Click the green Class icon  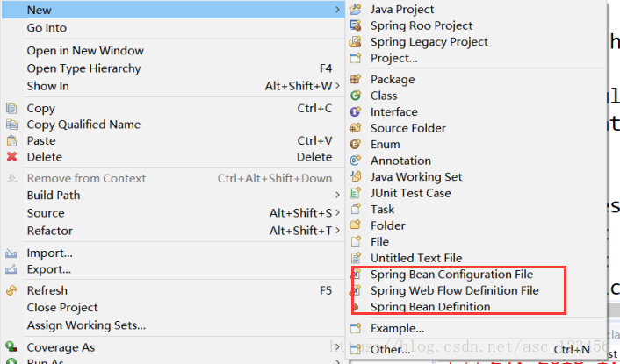(x=356, y=96)
